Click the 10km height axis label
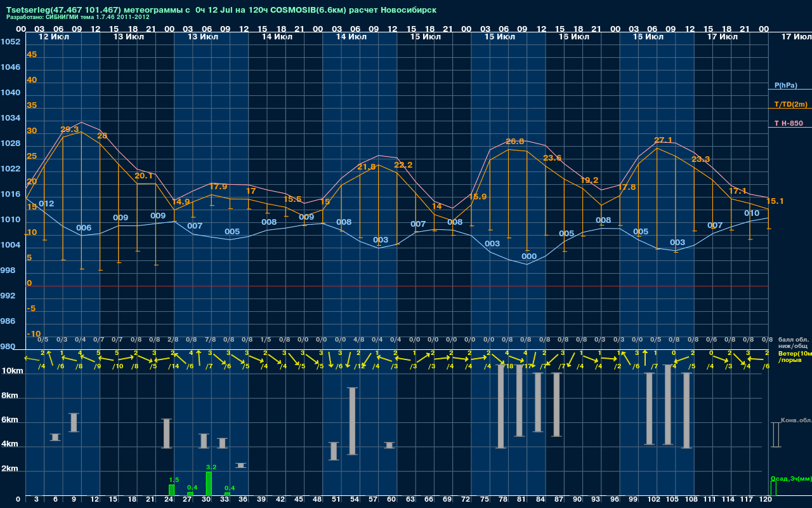812x508 pixels. [x=12, y=371]
